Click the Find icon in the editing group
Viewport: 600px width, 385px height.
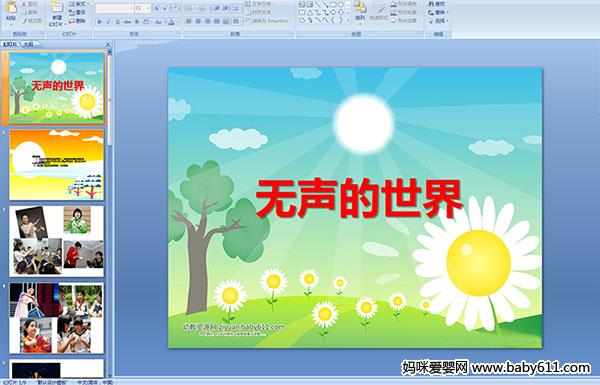(436, 4)
